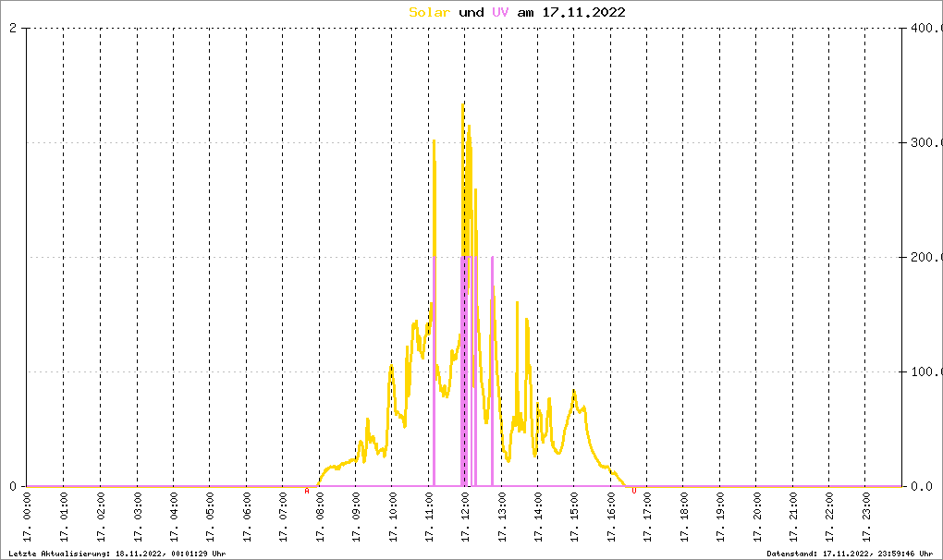
Task: Select the red sunrise marker "A"
Action: click(x=307, y=491)
